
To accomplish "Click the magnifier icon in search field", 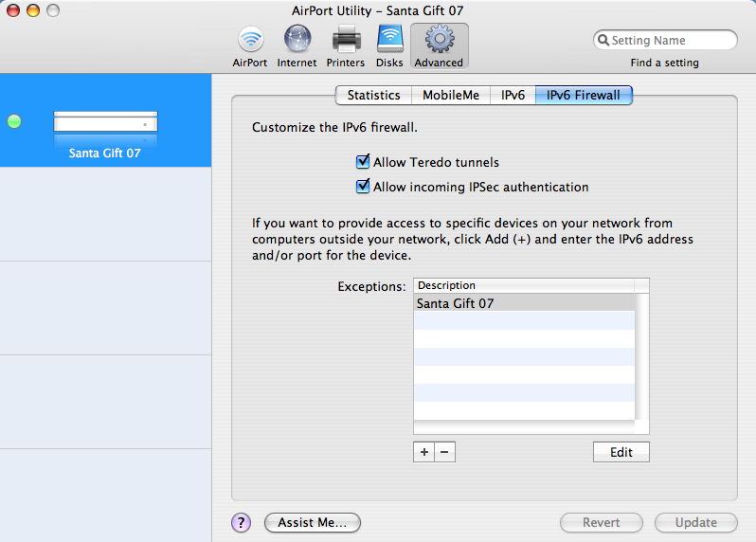I will coord(603,40).
